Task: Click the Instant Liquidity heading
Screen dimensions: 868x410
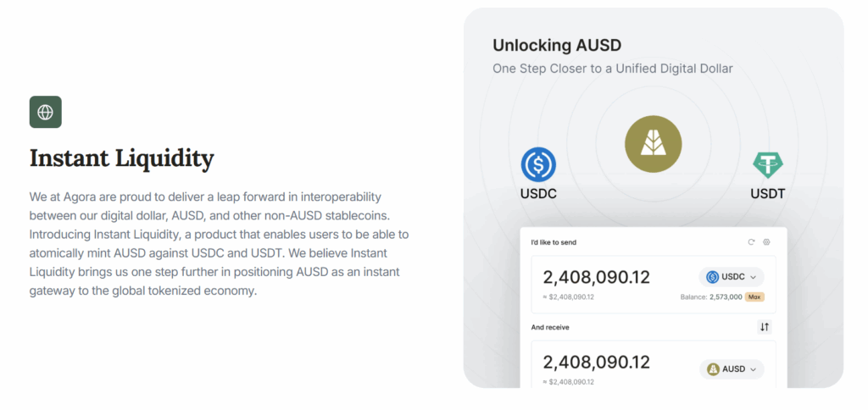Action: coord(121,158)
